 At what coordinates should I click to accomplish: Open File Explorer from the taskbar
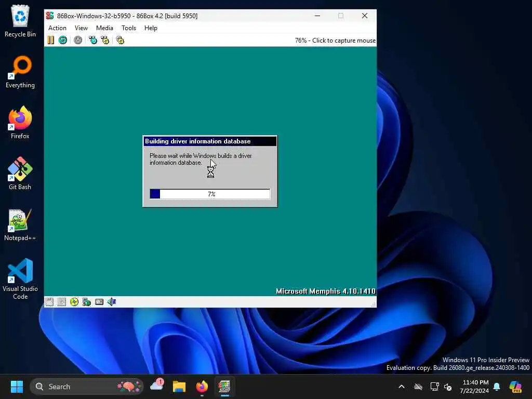[179, 387]
